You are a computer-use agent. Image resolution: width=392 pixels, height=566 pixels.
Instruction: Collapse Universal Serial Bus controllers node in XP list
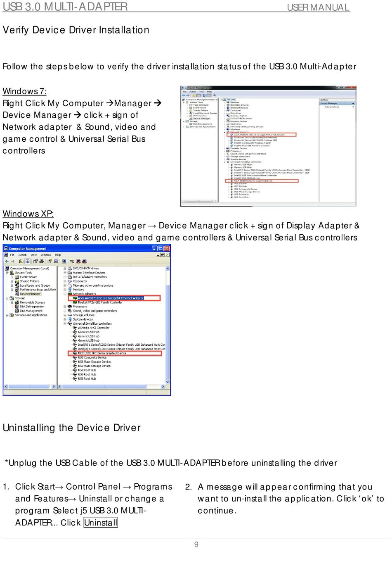point(65,323)
